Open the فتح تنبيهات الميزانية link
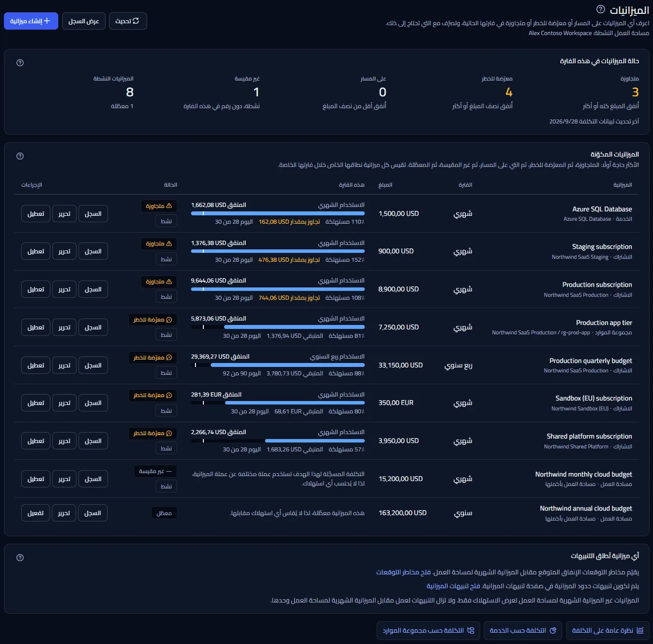Viewport: 653px width, 644px height. (x=453, y=586)
